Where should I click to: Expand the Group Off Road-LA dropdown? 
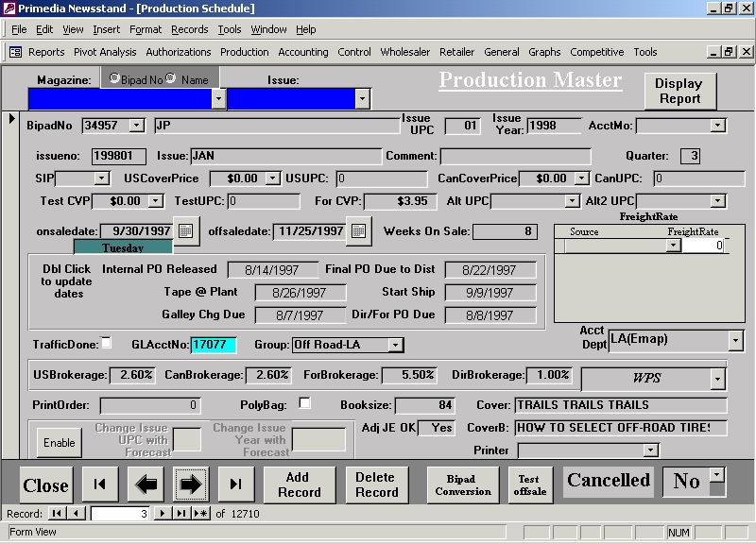click(x=396, y=346)
